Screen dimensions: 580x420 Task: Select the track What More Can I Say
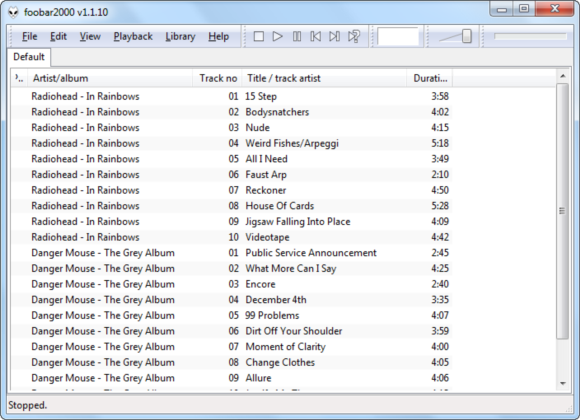click(231, 269)
